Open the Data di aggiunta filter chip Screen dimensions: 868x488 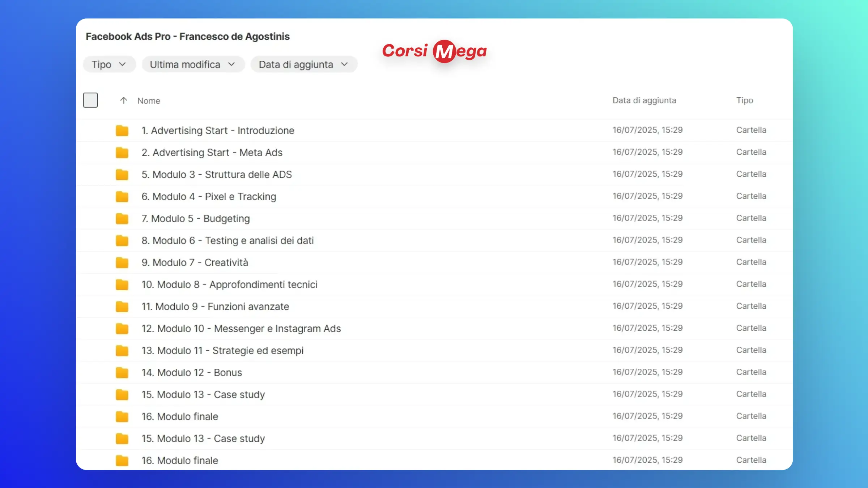[x=304, y=64]
